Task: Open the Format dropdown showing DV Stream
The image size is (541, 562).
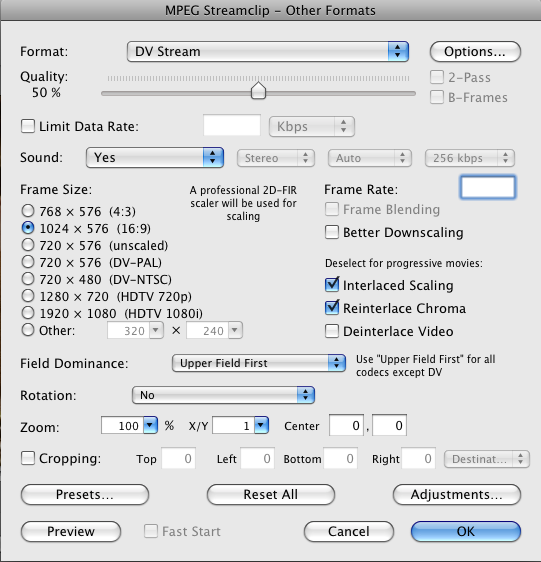Action: click(x=267, y=52)
